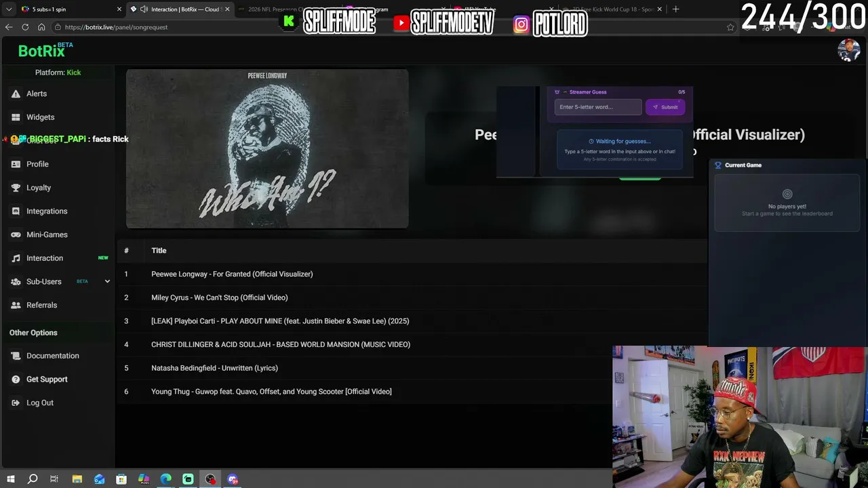Select Playboi Carti - PLAY ABOUT MINE row
868x488 pixels.
tap(411, 321)
